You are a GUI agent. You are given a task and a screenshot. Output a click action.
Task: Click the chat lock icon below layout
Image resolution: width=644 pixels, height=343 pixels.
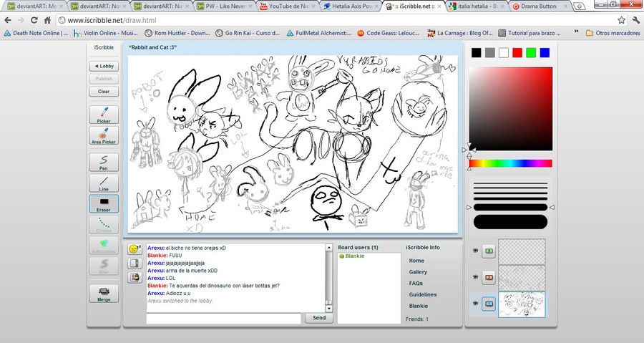(x=135, y=277)
